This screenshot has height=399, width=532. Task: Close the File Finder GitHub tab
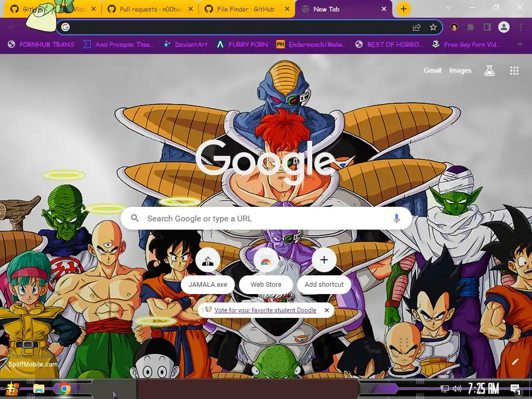click(287, 9)
